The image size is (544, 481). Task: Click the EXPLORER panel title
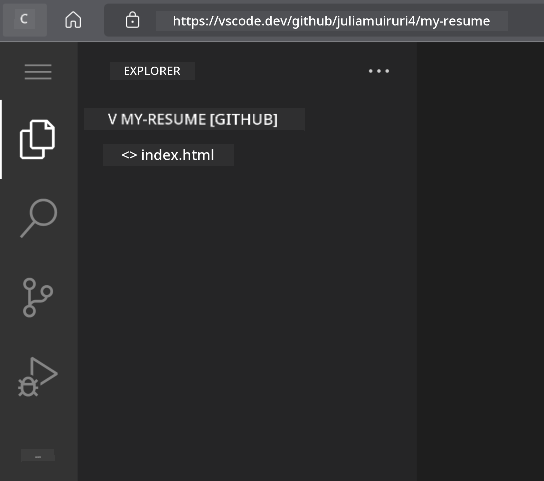tap(152, 71)
